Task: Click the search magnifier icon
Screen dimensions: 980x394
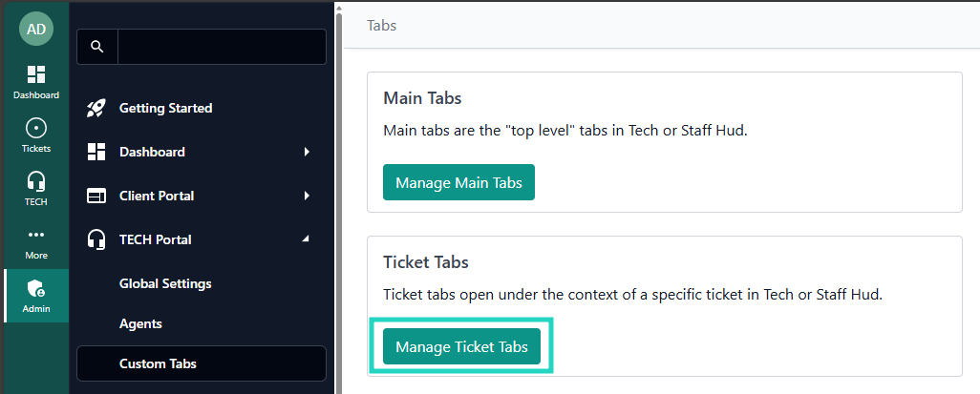Action: 96,47
